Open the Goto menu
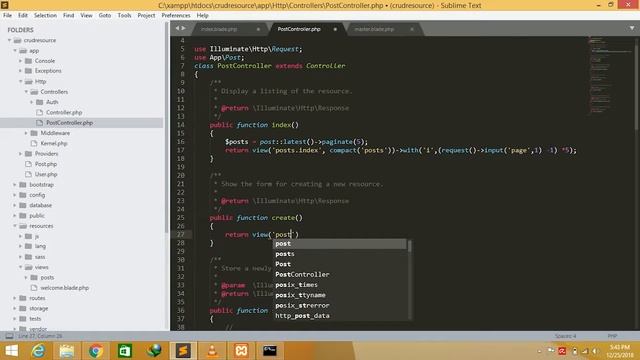 pyautogui.click(x=105, y=15)
